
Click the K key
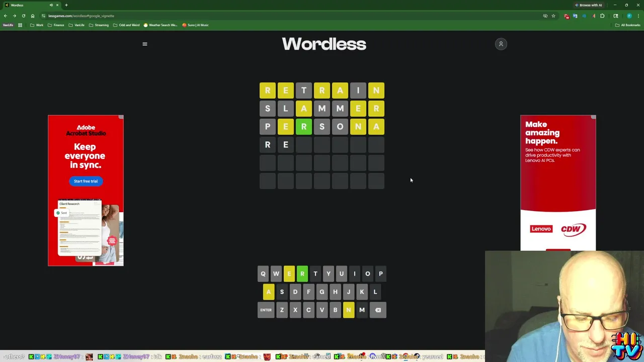pyautogui.click(x=362, y=292)
